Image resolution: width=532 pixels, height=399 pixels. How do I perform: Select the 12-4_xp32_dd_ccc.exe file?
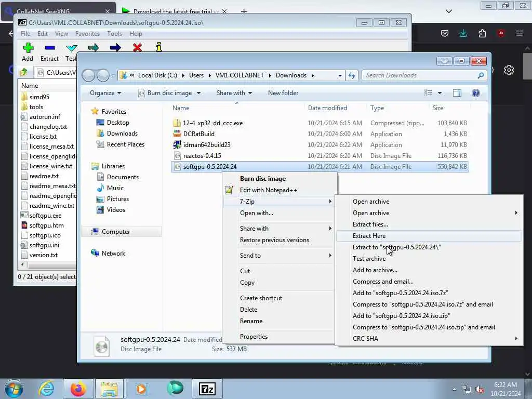tap(212, 123)
